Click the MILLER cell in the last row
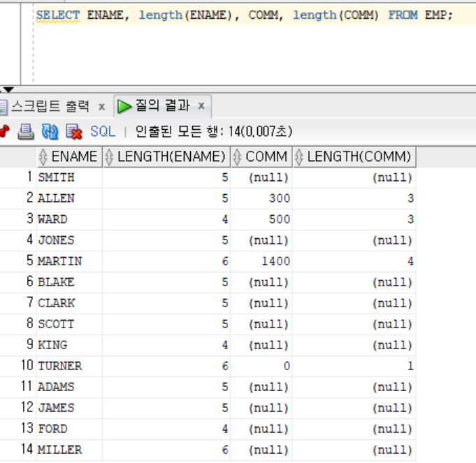This screenshot has width=476, height=463. pos(59,450)
